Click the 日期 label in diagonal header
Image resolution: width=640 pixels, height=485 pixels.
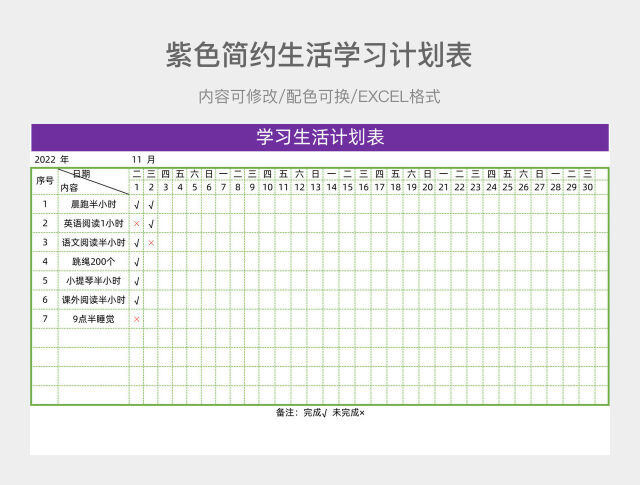[81, 174]
